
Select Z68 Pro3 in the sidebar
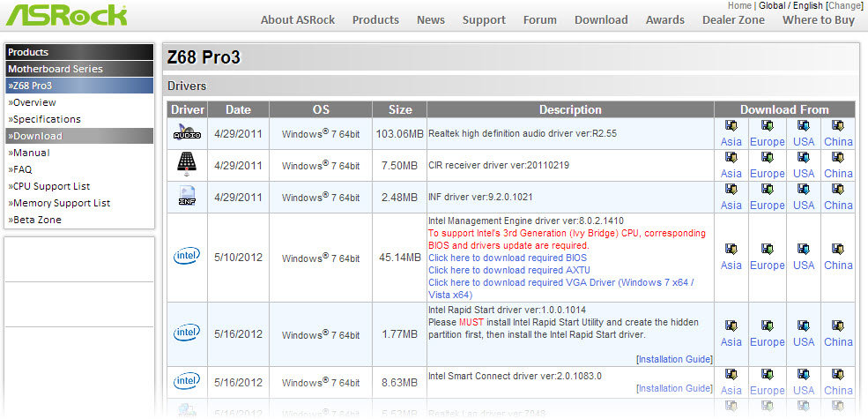(79, 86)
